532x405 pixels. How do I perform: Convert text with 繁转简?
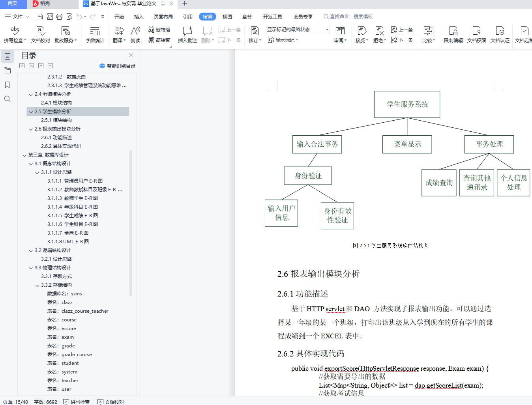(x=159, y=30)
